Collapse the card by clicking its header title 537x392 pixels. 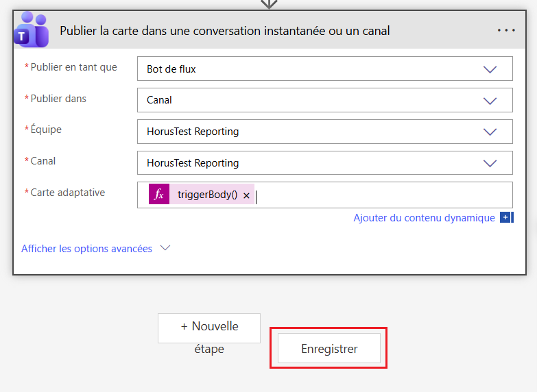coord(225,31)
